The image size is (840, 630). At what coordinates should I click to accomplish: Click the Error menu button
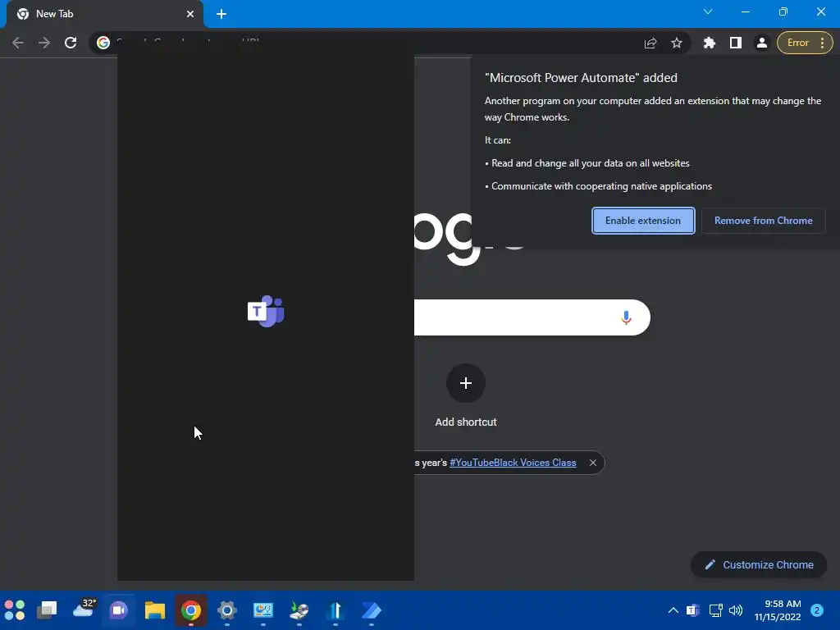coord(805,43)
